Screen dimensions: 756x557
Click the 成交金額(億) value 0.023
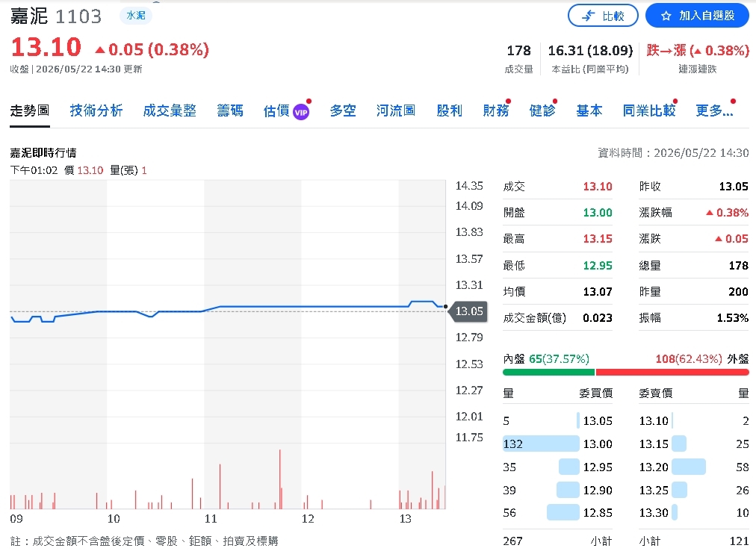pos(598,318)
